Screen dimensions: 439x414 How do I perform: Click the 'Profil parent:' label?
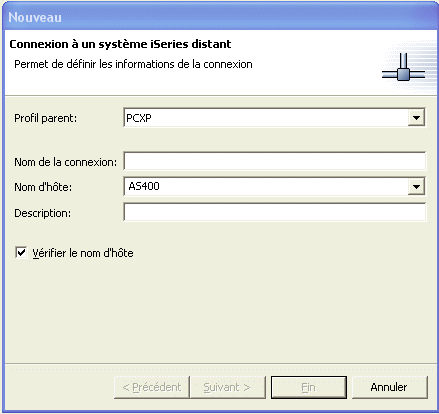tap(45, 118)
